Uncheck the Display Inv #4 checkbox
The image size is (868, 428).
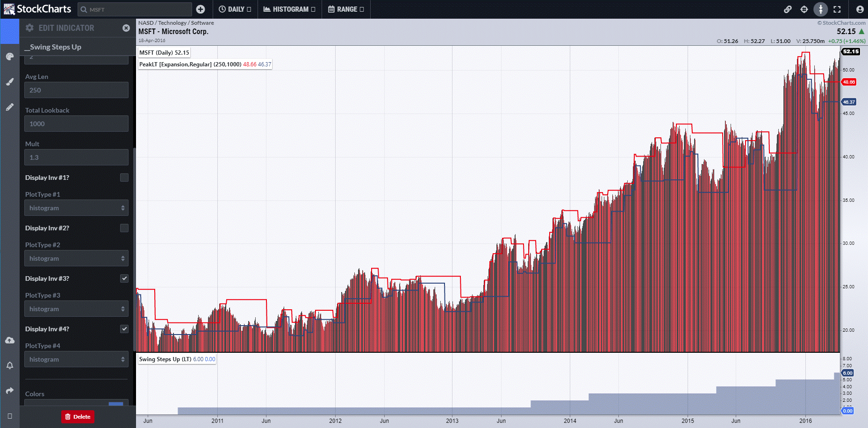(124, 329)
